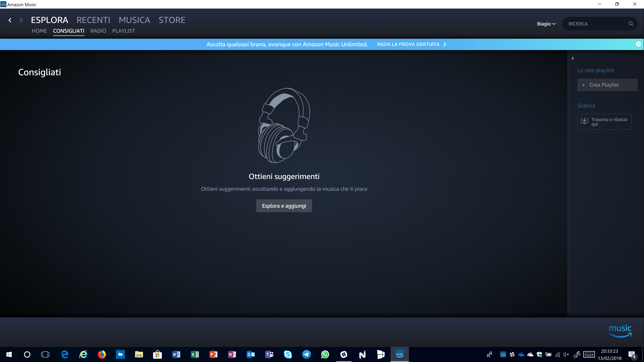Launch Word from the taskbar
Image resolution: width=644 pixels, height=362 pixels.
click(176, 354)
